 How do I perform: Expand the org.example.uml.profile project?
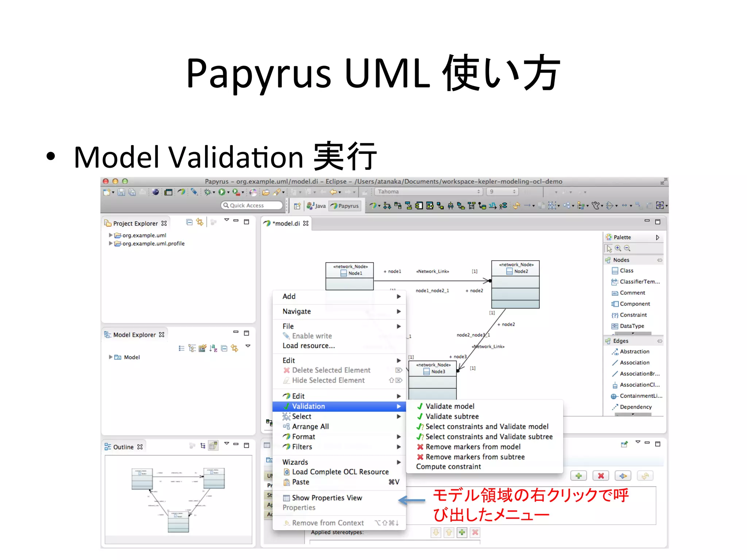coord(111,244)
